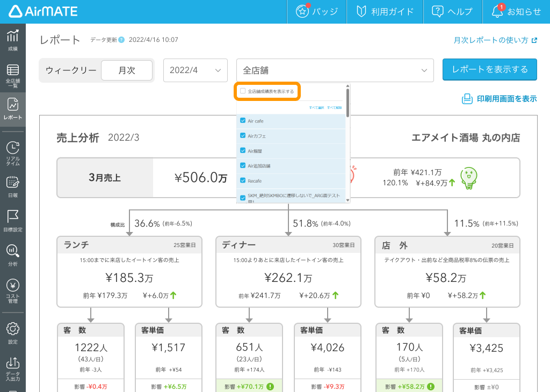Open 利用ガイド from the top navigation
This screenshot has width=550, height=392.
tap(385, 11)
